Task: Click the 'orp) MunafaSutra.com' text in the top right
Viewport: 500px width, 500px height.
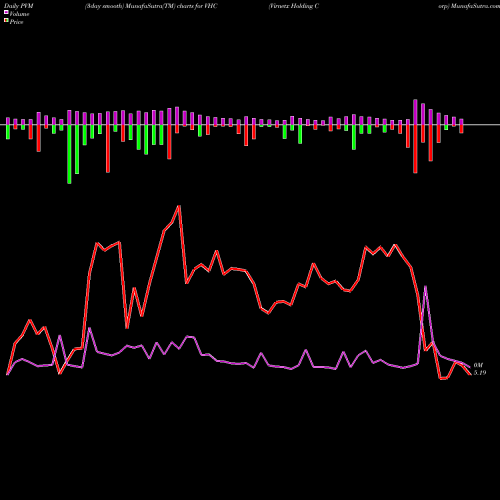Action: click(469, 6)
